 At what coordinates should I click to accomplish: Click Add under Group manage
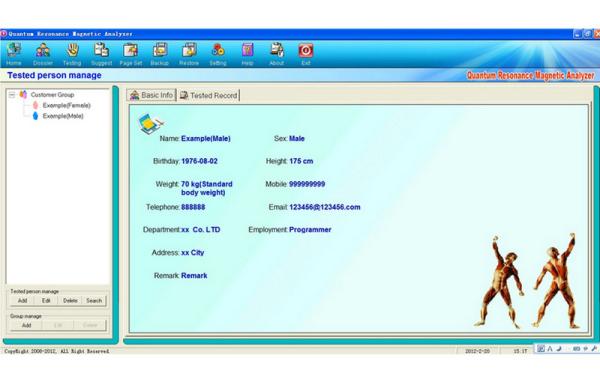point(26,325)
